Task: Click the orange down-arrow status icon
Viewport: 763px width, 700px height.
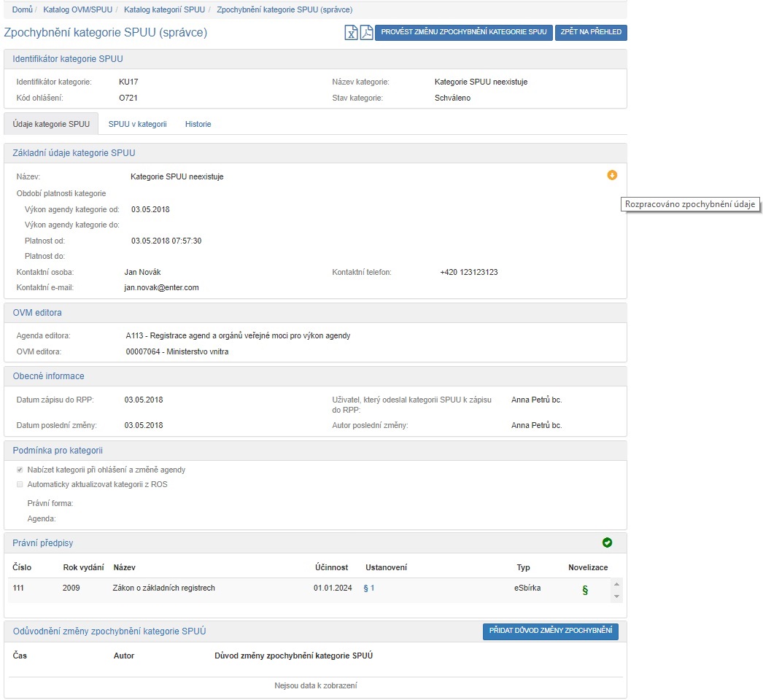Action: click(612, 175)
